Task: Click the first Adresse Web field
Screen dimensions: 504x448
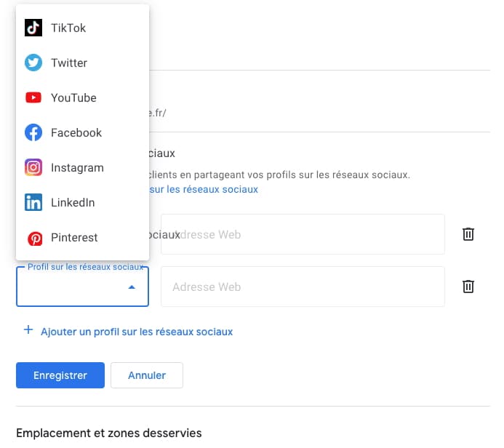Action: pyautogui.click(x=303, y=234)
